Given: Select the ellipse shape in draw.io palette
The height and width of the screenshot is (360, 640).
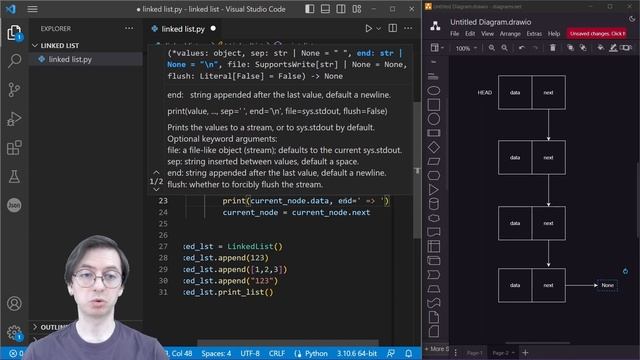Looking at the screenshot, I should pos(433,91).
